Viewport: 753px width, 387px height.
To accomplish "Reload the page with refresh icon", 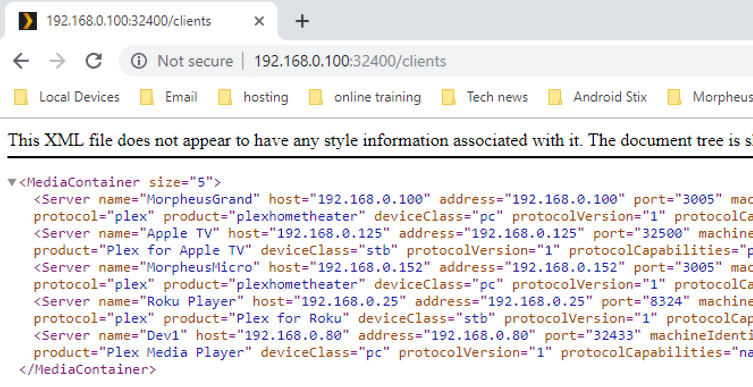I will point(94,61).
